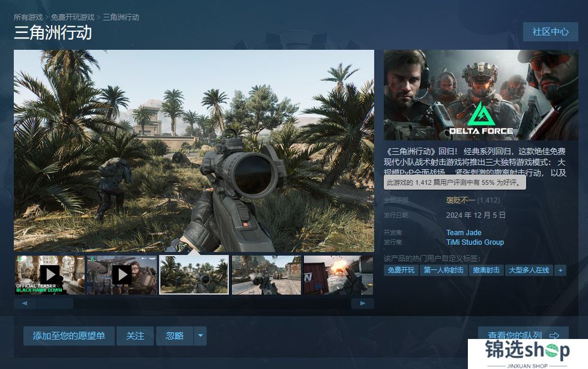Open the 褒贬不一 review summary link
Image resolution: width=588 pixels, height=369 pixels.
click(x=460, y=200)
